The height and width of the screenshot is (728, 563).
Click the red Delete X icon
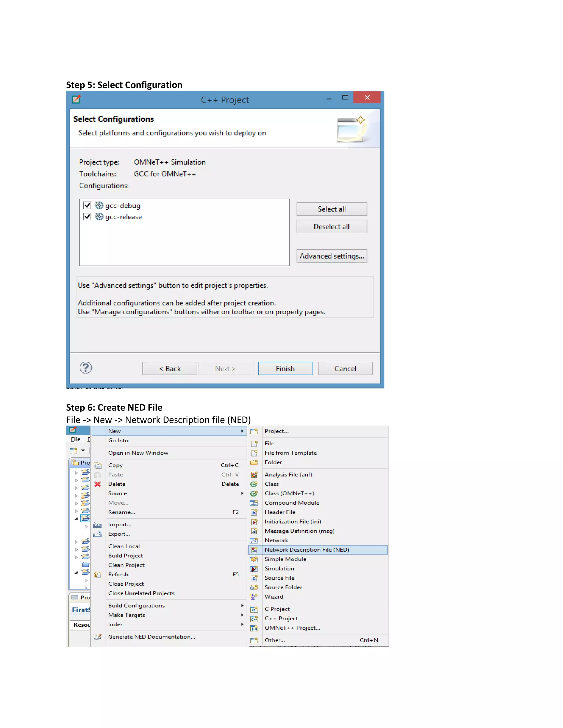(x=97, y=484)
